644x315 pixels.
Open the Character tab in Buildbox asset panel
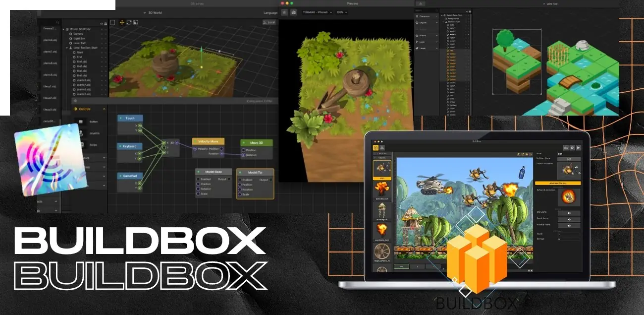[x=382, y=153]
